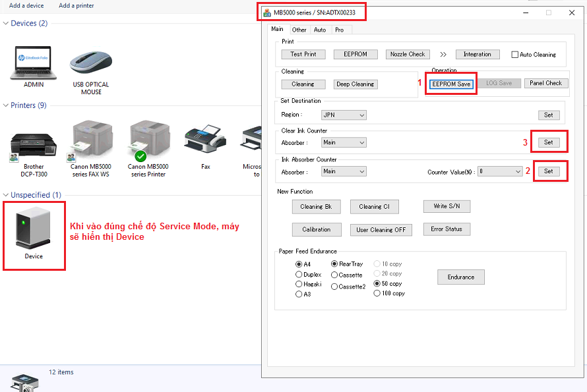This screenshot has width=587, height=392.
Task: Select the RearTray radio button
Action: pyautogui.click(x=334, y=264)
